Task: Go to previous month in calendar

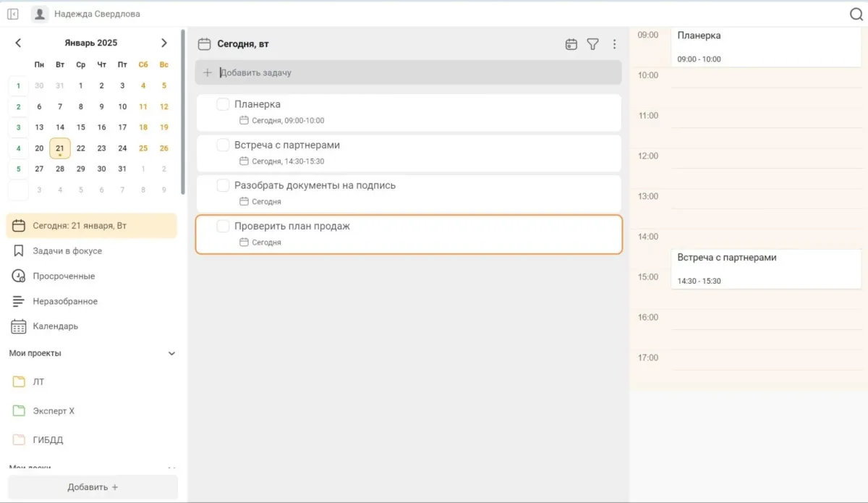Action: (18, 43)
